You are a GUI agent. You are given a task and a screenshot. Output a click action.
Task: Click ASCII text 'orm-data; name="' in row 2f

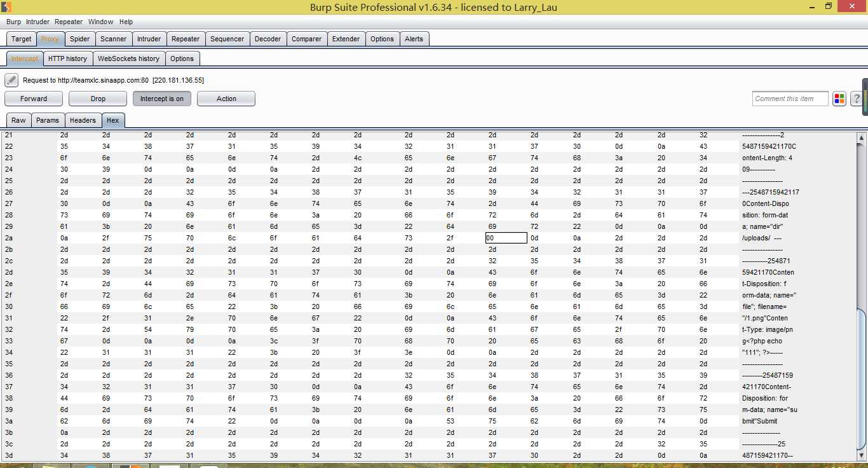pyautogui.click(x=769, y=295)
